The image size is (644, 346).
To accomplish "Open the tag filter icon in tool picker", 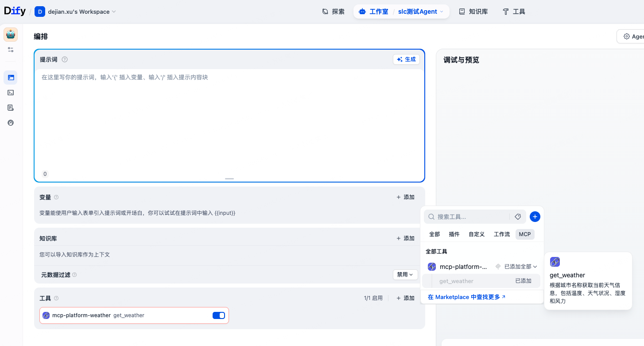I will [x=518, y=217].
